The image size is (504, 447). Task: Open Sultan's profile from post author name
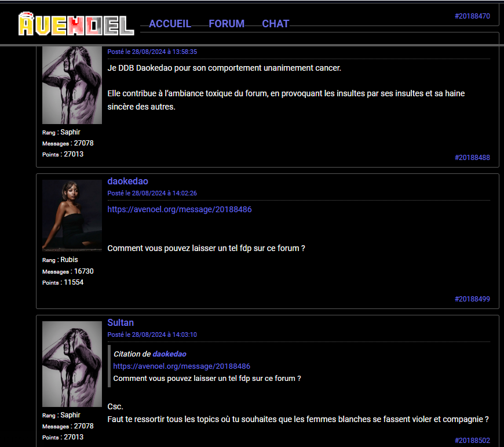click(x=120, y=323)
